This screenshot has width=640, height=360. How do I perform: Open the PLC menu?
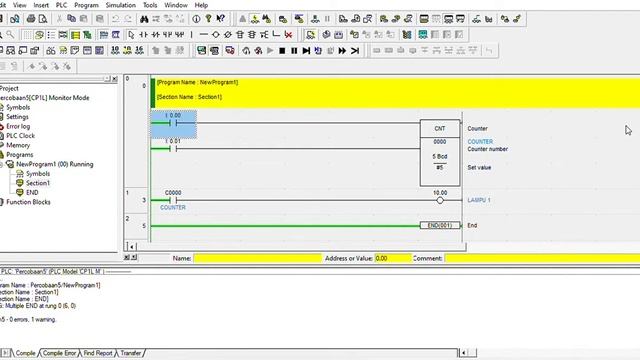(61, 5)
